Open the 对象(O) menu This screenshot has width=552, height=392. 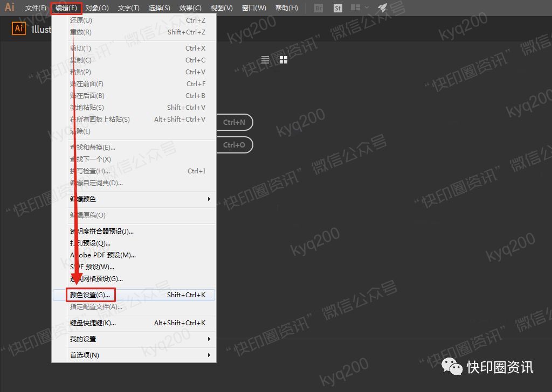[x=97, y=8]
